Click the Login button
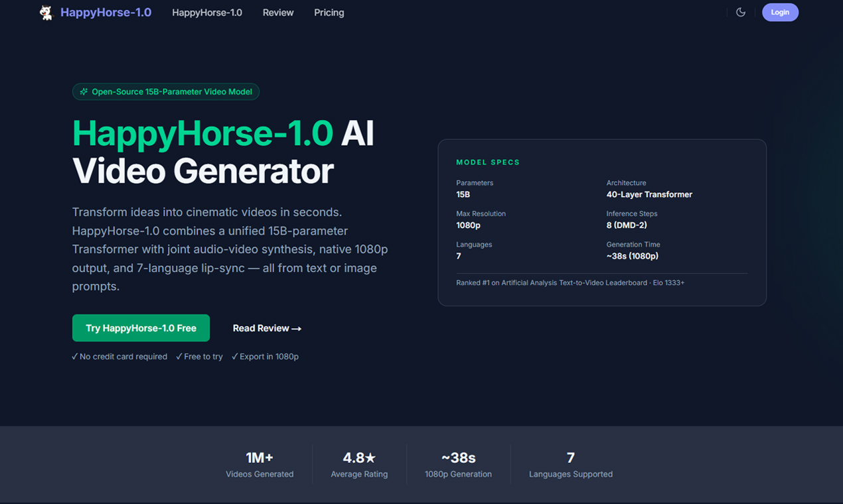The image size is (843, 504). [x=780, y=12]
